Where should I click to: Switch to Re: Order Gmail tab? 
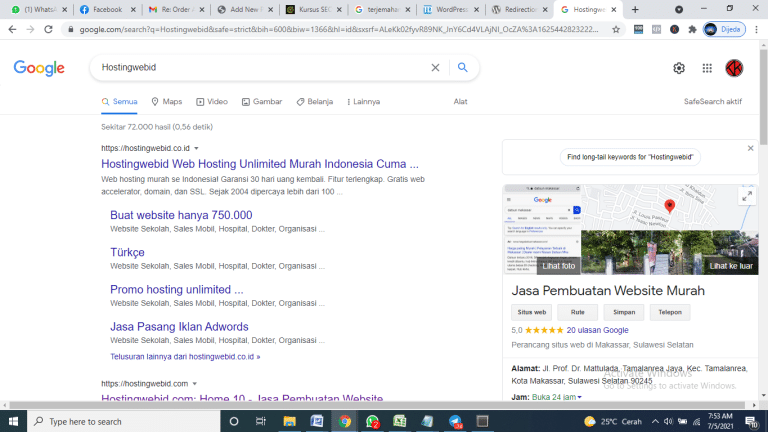178,9
